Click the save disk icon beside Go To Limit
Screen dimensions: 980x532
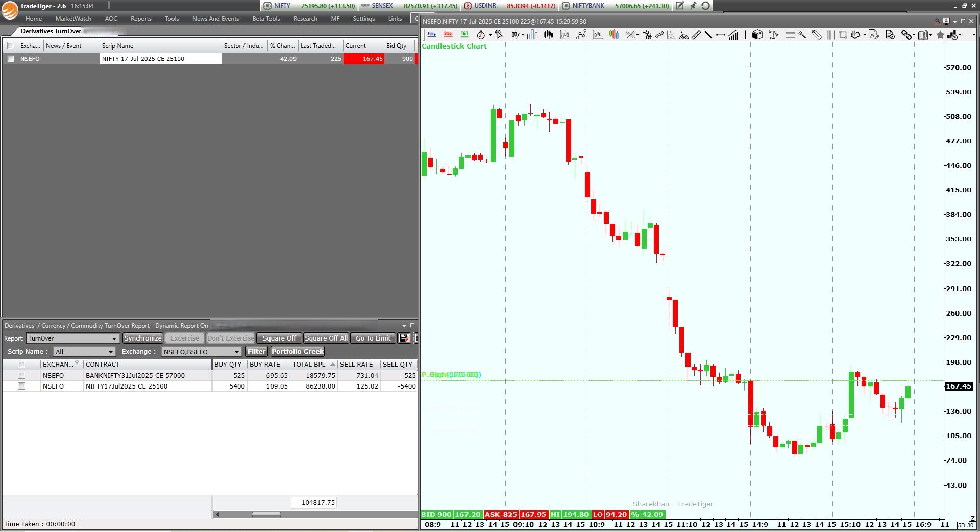pyautogui.click(x=404, y=338)
